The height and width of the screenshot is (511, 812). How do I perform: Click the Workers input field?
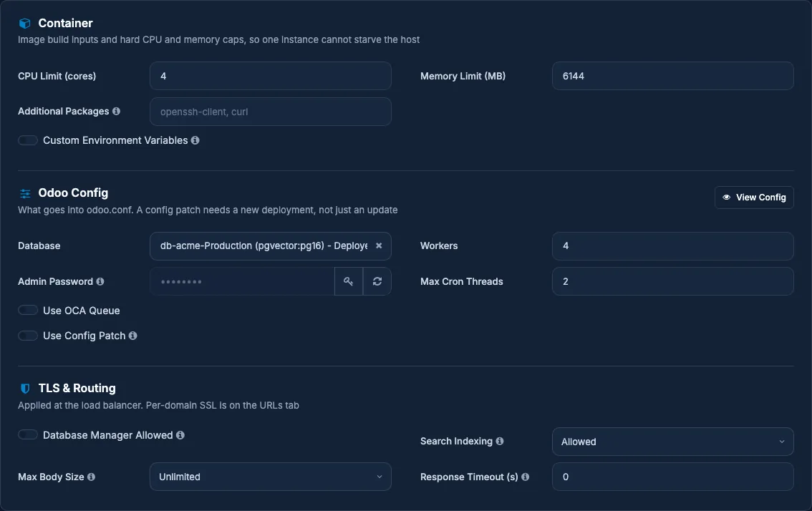[x=672, y=246]
